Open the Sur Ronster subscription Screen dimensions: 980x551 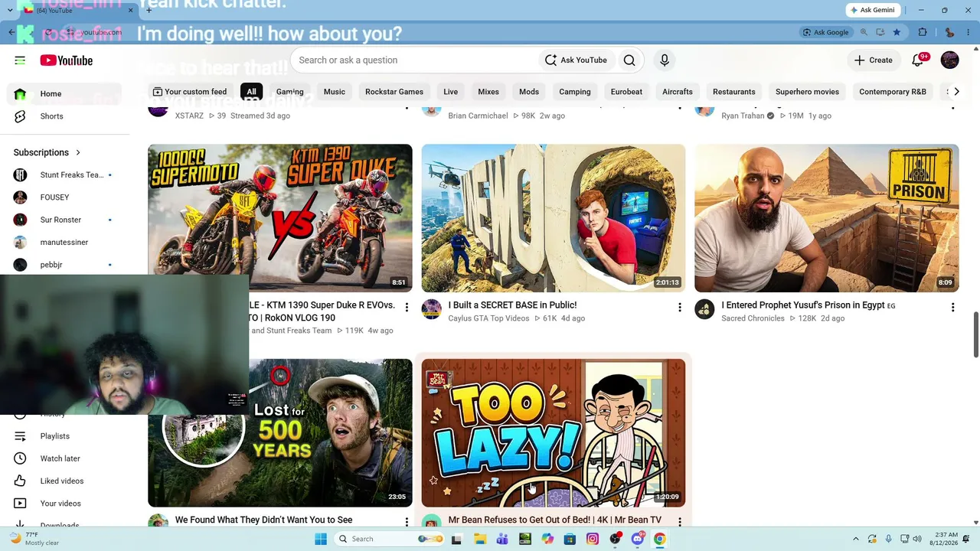coord(63,220)
